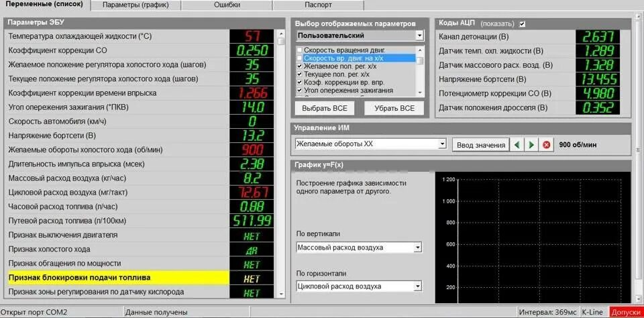This screenshot has width=644, height=318.
Task: Select 'Признак обгащения по мощности' row
Action: point(140,264)
